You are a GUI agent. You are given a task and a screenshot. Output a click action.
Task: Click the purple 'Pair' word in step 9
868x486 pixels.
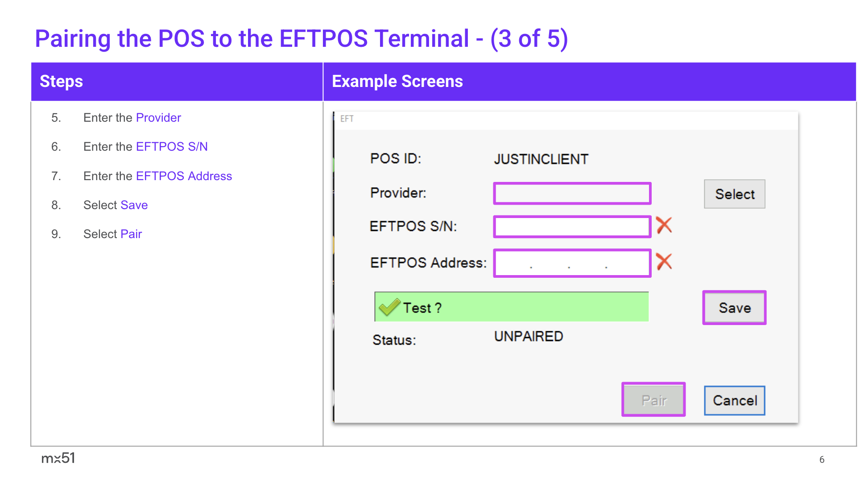click(x=131, y=234)
